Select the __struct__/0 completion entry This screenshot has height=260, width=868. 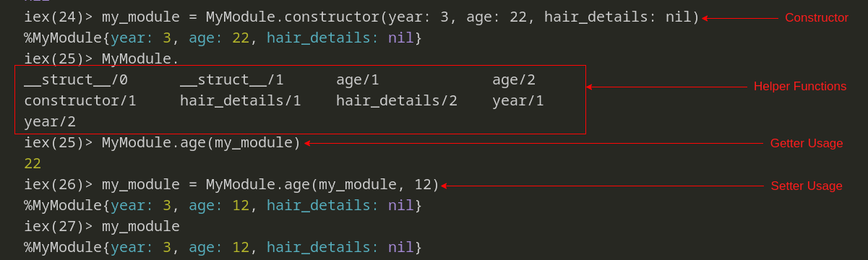76,79
